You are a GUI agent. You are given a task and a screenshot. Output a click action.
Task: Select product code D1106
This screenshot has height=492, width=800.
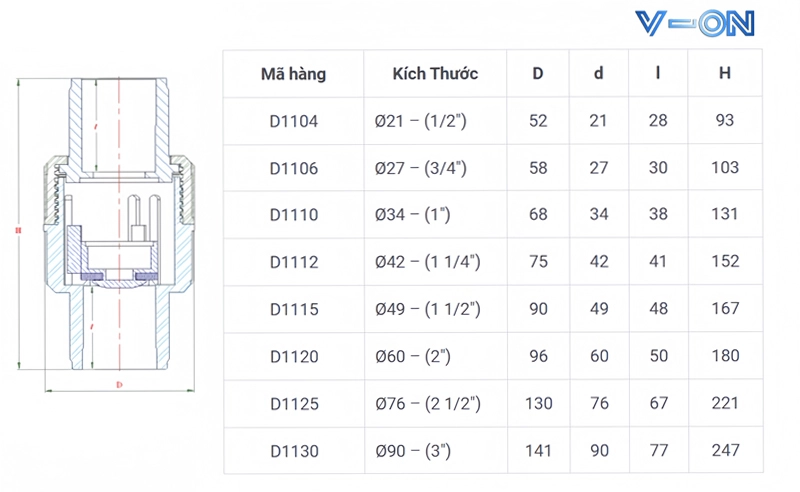[293, 168]
